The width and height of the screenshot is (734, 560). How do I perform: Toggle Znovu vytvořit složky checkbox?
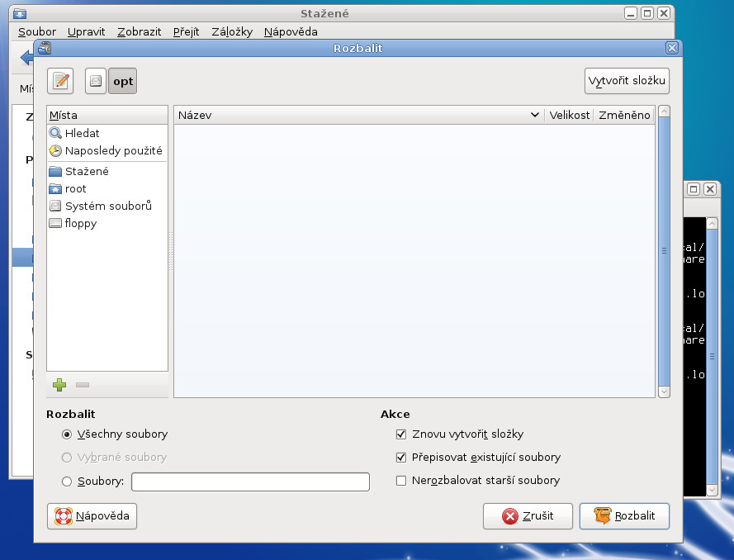401,434
